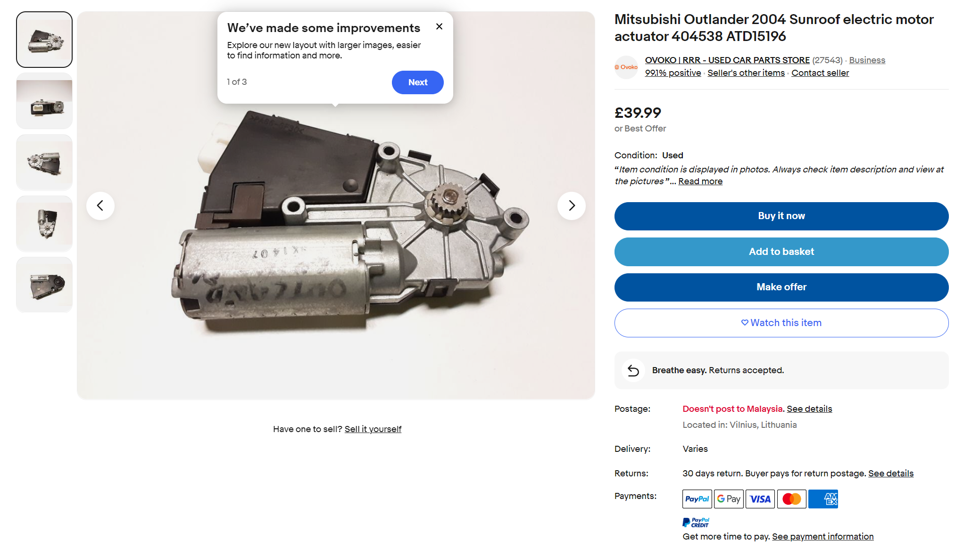The image size is (980, 548).
Task: Open Seller's other items link
Action: [746, 73]
